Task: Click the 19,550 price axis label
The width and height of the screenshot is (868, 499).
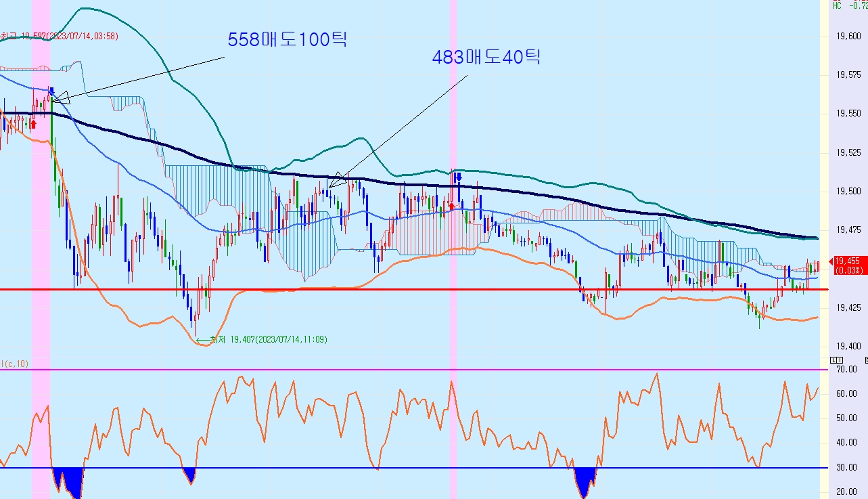Action: point(849,114)
